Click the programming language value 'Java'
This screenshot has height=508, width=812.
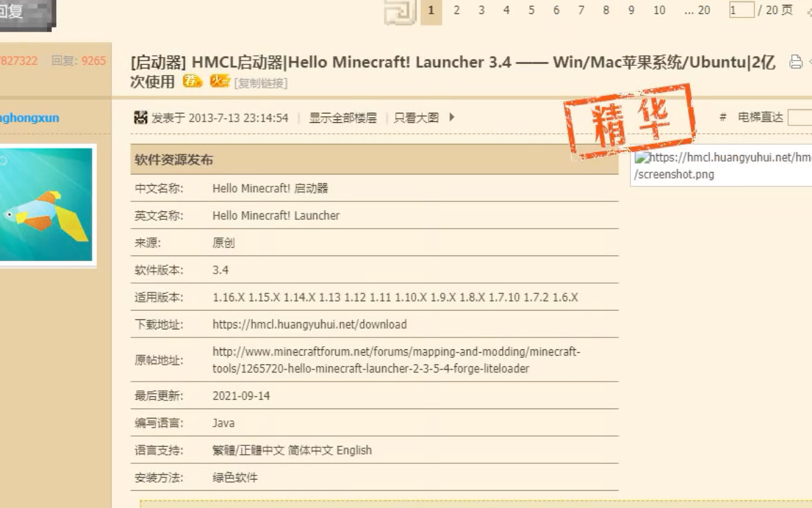(224, 423)
